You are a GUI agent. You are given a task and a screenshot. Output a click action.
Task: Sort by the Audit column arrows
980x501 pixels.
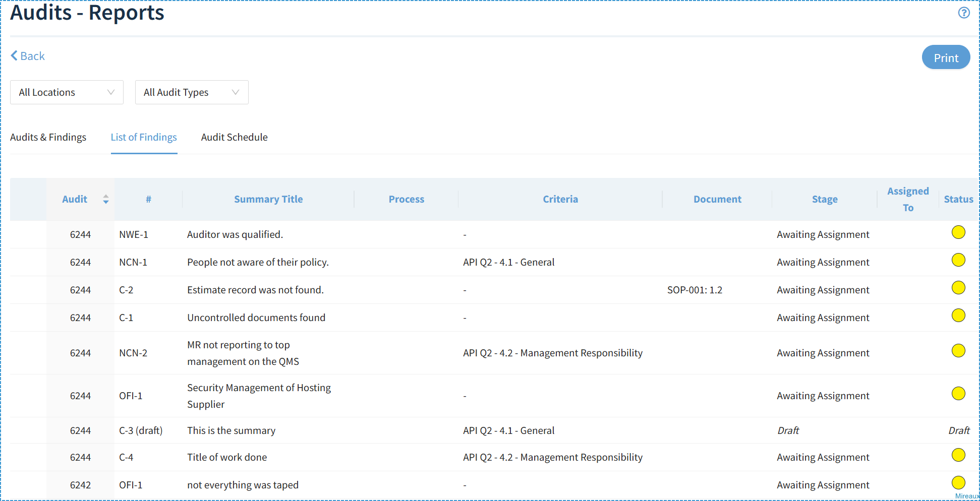pyautogui.click(x=106, y=199)
